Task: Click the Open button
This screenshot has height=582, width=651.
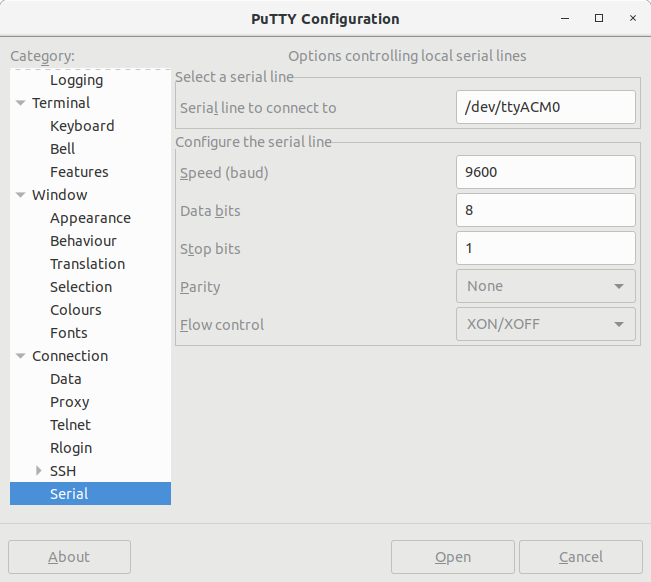Action: pos(453,557)
